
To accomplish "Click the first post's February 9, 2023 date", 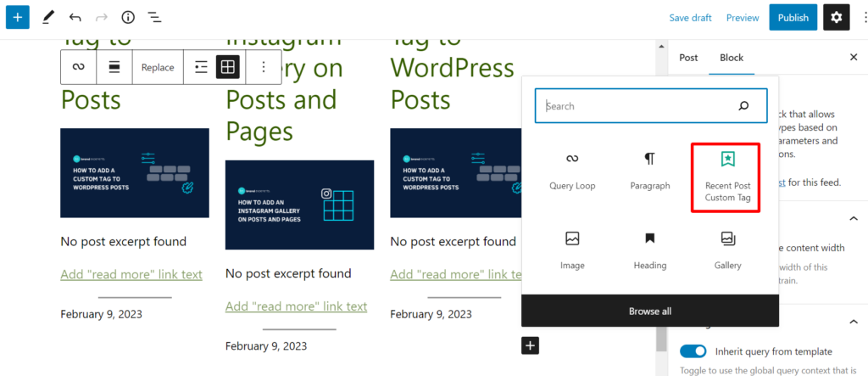I will [x=102, y=314].
